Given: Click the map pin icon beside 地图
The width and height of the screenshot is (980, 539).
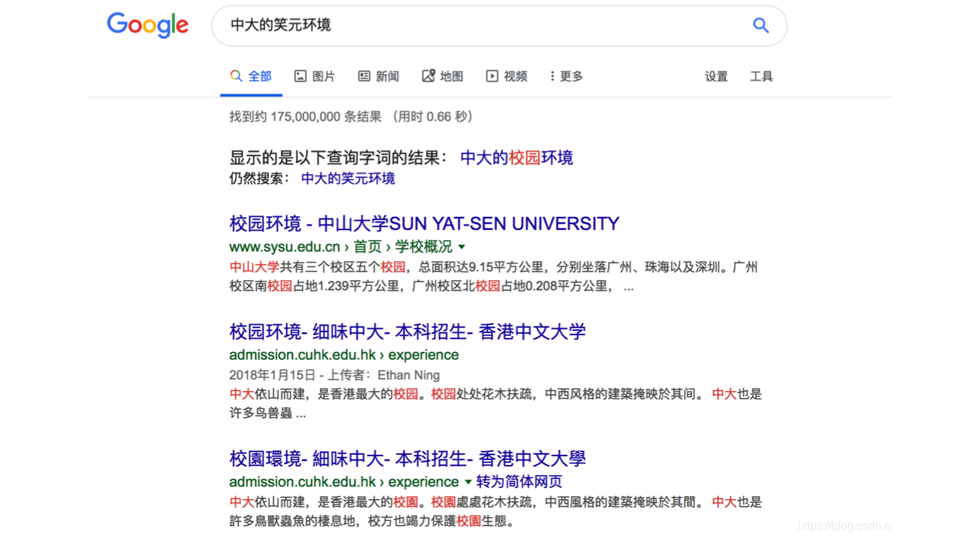Looking at the screenshot, I should (x=428, y=76).
